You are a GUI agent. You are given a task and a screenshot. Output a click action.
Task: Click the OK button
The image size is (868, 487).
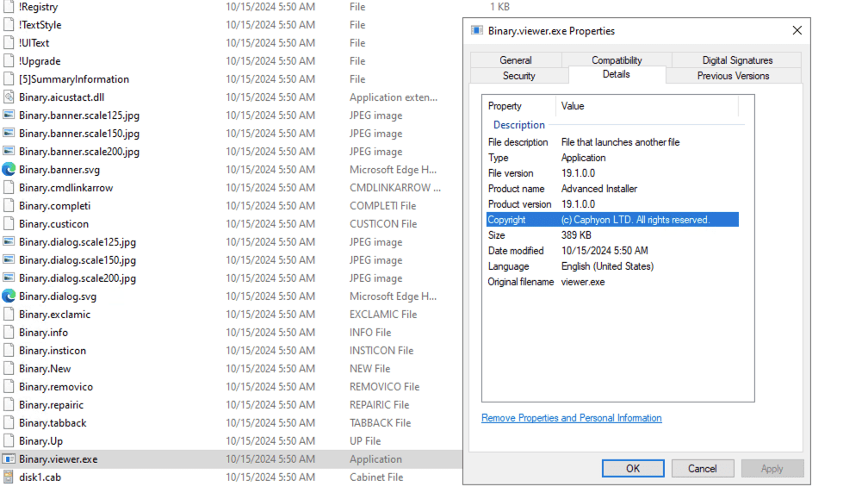click(633, 469)
